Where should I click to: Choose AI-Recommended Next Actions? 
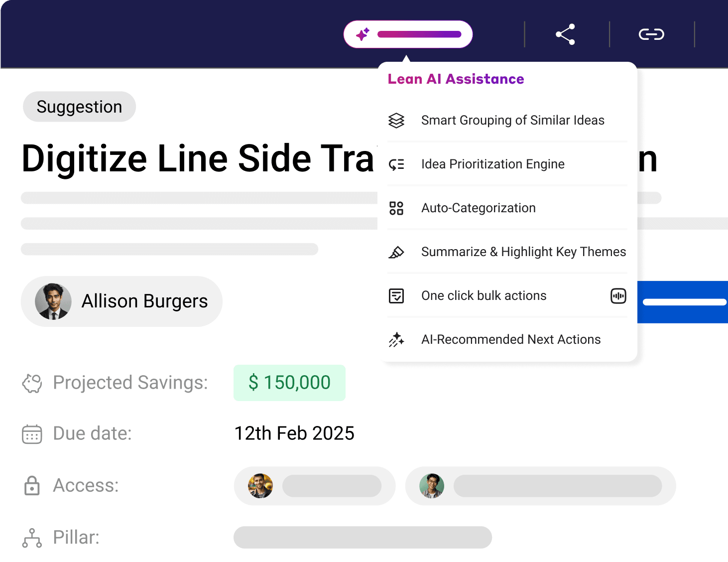(x=510, y=340)
